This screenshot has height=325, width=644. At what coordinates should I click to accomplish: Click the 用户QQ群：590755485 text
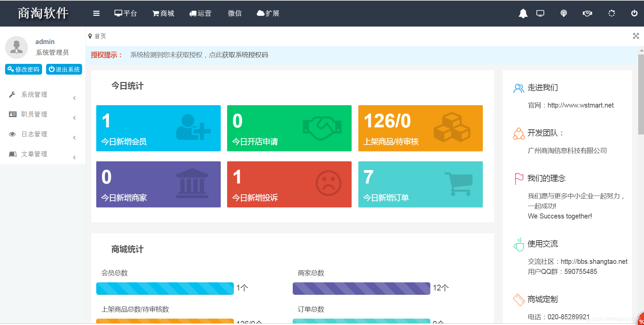(562, 272)
